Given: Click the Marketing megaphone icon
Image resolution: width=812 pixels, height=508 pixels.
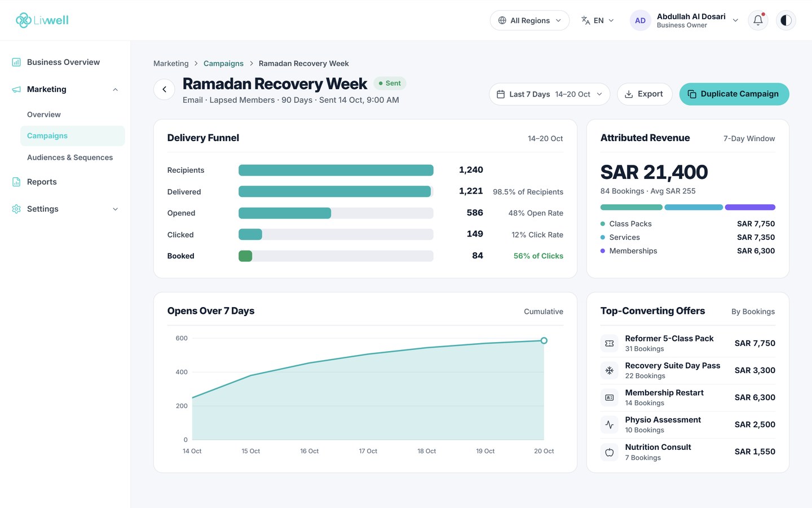Looking at the screenshot, I should click(x=16, y=89).
